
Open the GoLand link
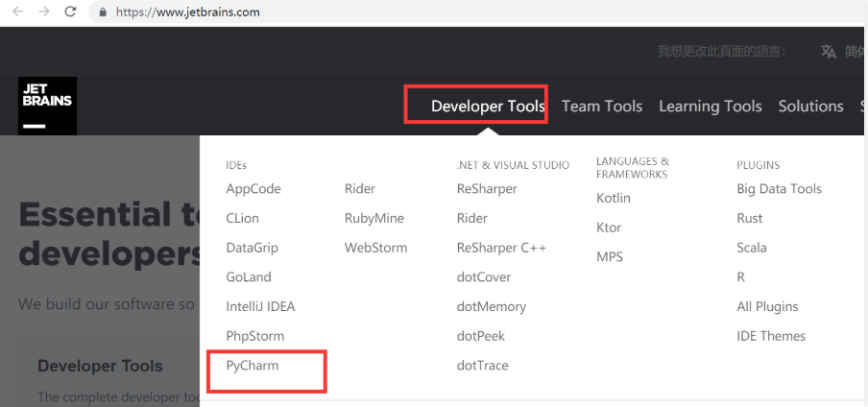pos(249,276)
